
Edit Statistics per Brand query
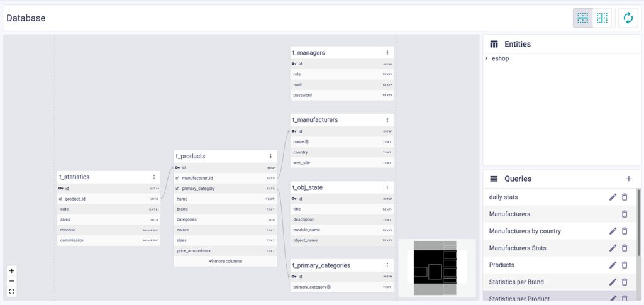click(613, 282)
